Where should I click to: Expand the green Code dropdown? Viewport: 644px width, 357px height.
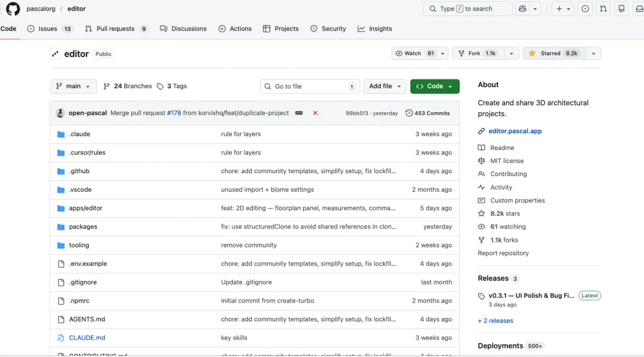point(435,87)
